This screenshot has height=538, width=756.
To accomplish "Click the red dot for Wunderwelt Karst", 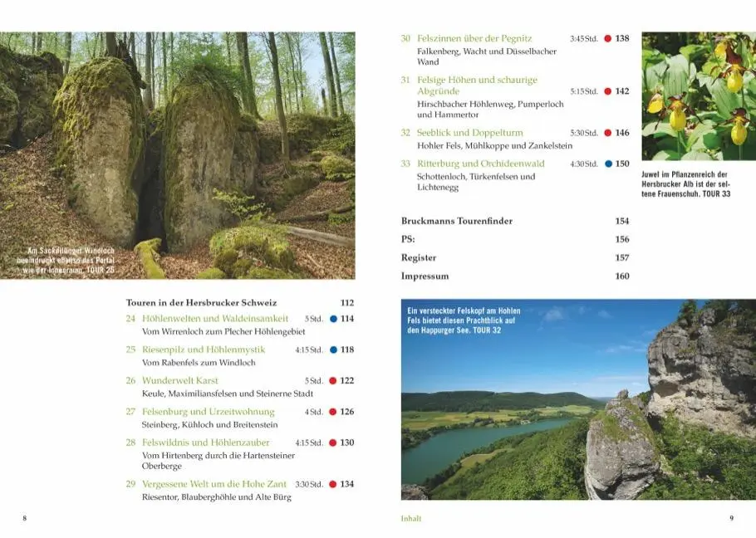I will click(x=332, y=380).
